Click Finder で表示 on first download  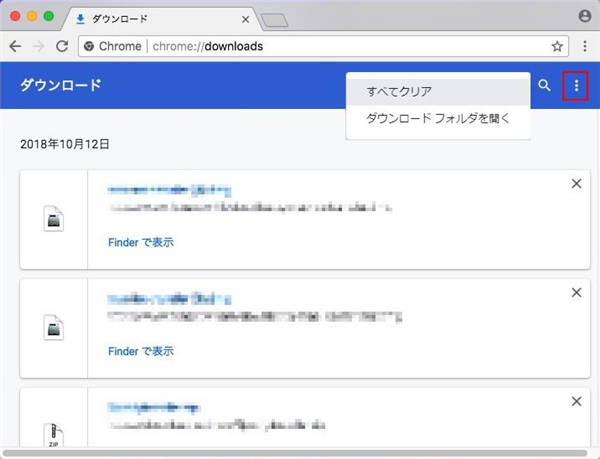[141, 242]
